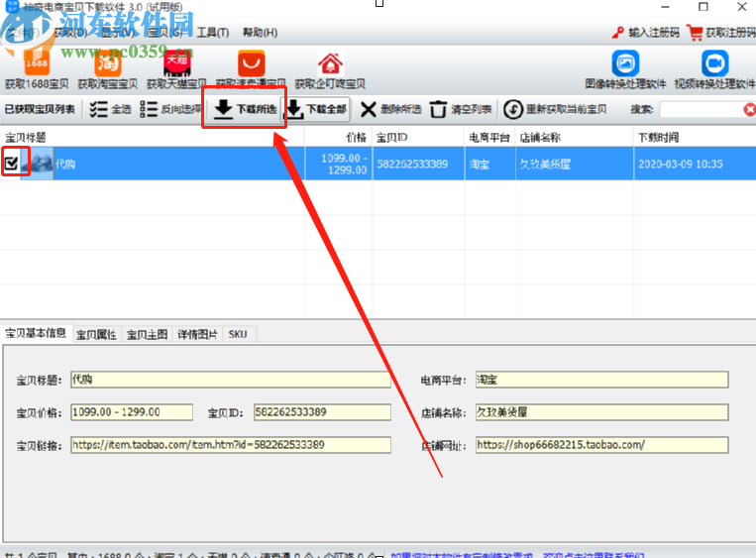Click the 下载时间 column header
Viewport: 756px width, 558px height.
tap(695, 138)
